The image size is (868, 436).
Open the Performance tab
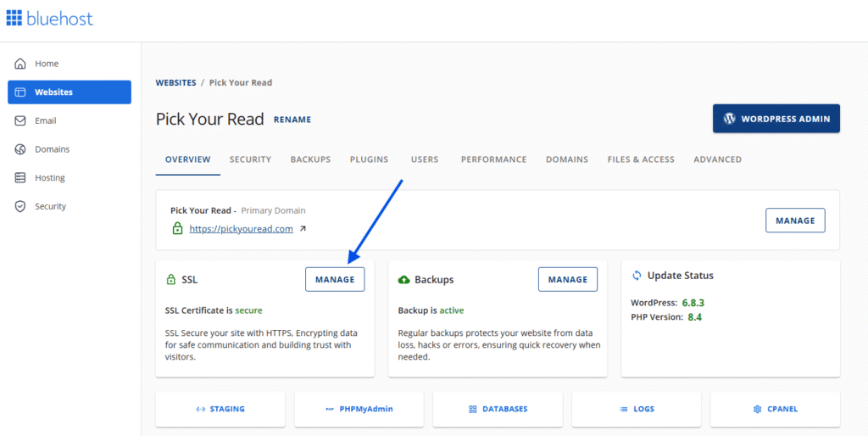point(493,159)
